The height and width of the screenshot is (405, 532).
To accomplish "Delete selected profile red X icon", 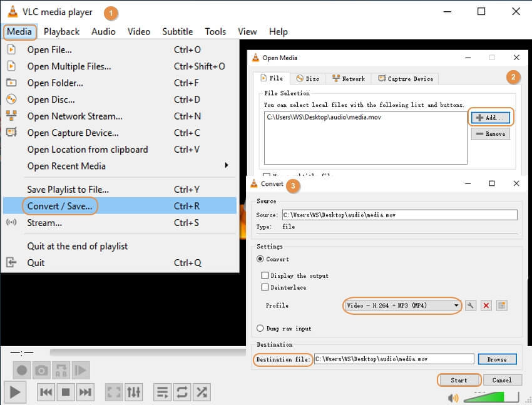I will coord(486,305).
